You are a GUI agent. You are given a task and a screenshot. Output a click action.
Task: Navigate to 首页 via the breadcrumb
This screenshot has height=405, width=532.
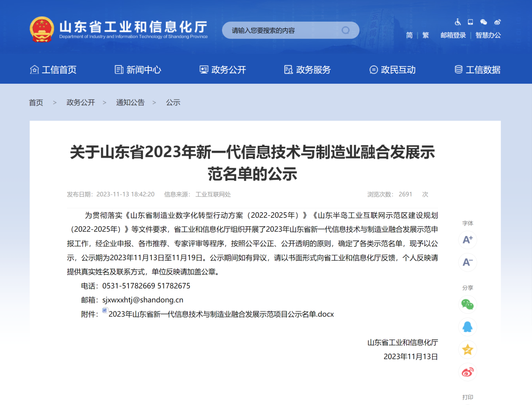(35, 102)
